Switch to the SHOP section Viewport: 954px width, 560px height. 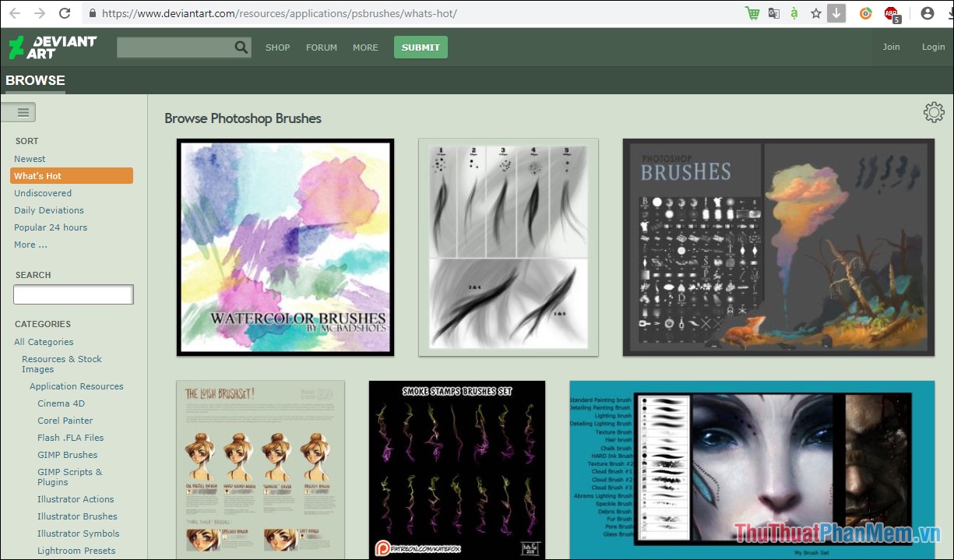[277, 47]
